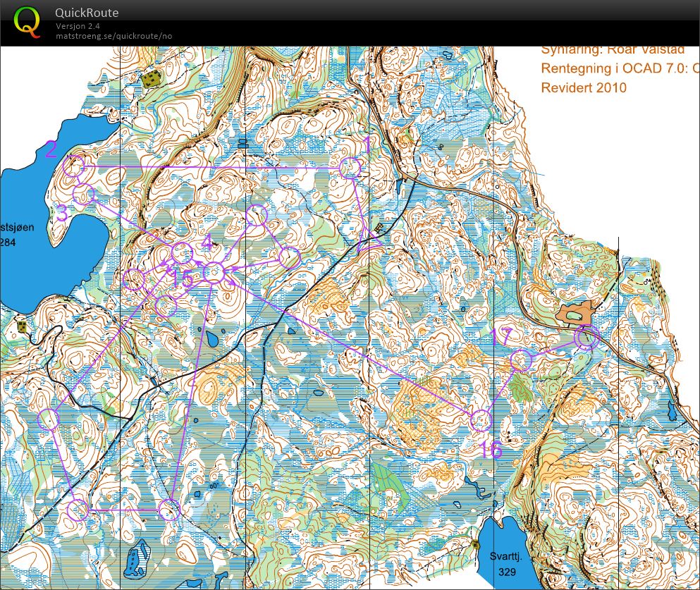Select the QuickRoute title text

pyautogui.click(x=87, y=13)
